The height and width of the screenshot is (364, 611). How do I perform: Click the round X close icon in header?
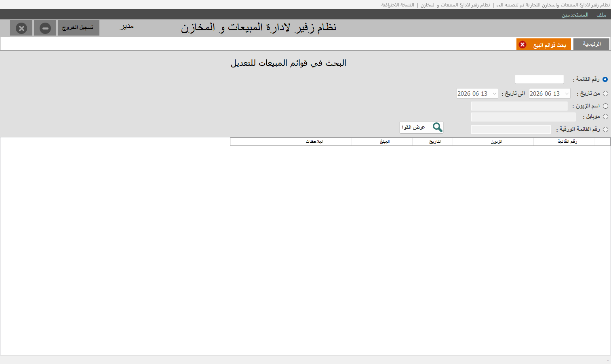(x=21, y=28)
